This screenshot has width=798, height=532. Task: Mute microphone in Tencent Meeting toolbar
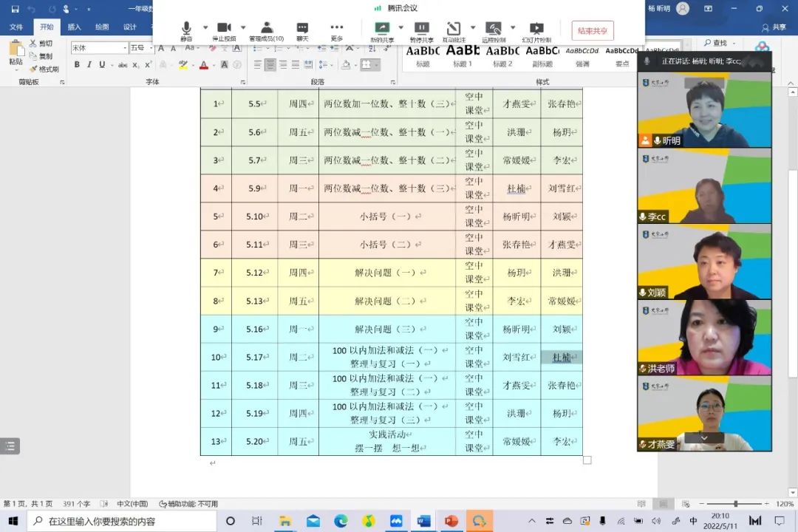pos(186,30)
